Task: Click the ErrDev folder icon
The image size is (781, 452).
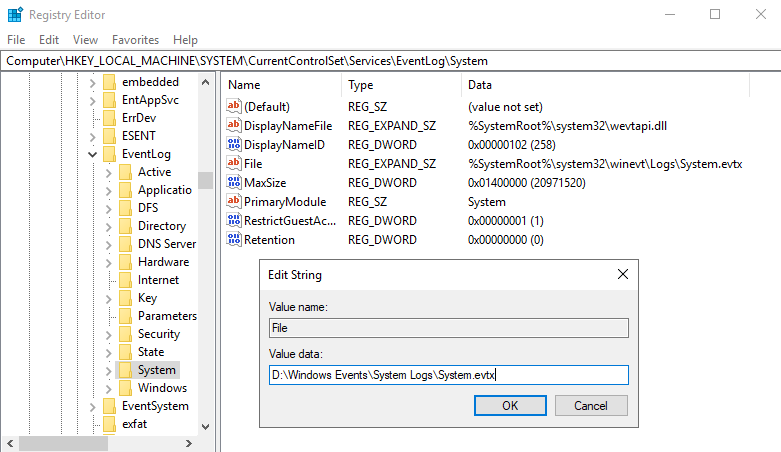Action: pos(109,118)
